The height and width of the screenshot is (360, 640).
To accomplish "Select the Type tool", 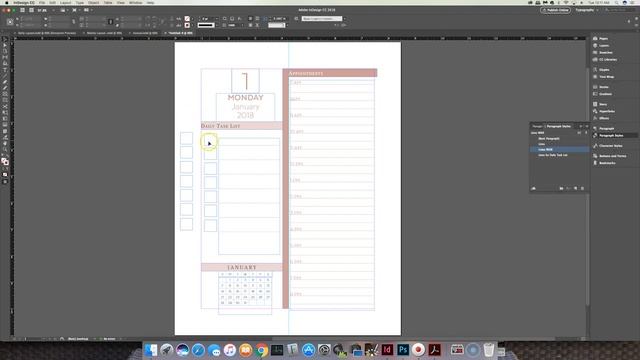I will [5, 70].
